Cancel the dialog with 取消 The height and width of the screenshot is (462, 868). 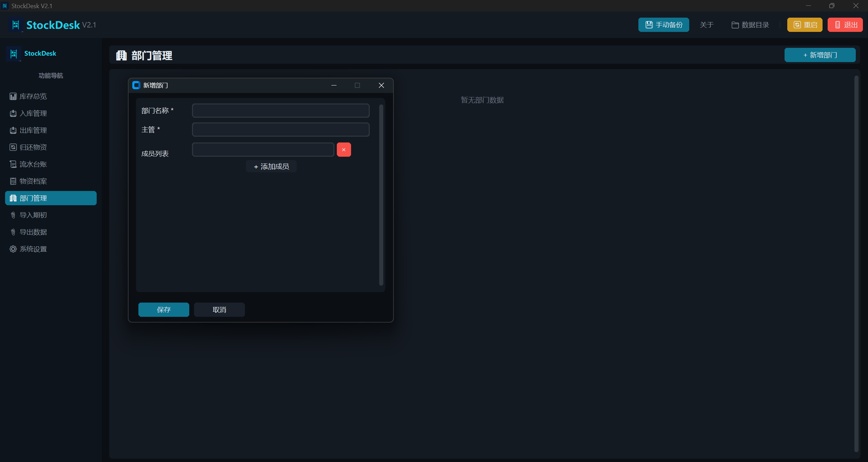219,310
